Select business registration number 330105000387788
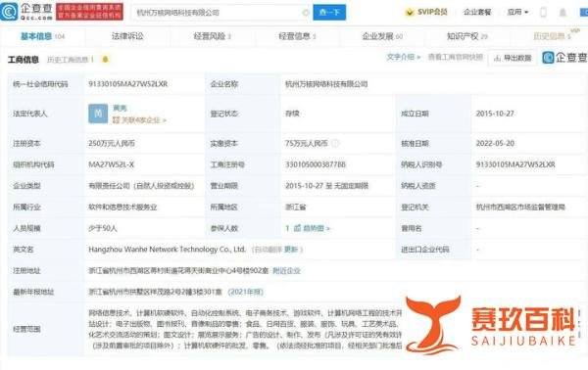Viewport: 588px width, 370px height. (316, 164)
